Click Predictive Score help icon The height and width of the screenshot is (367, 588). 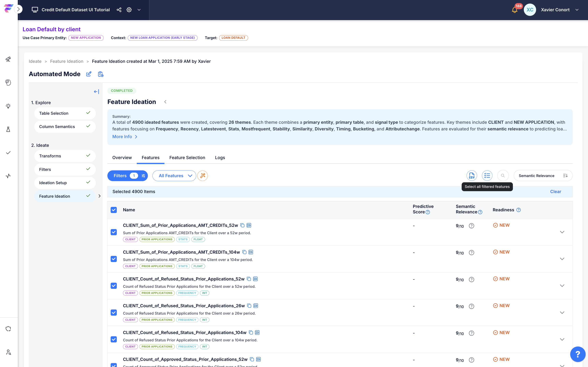[x=428, y=212]
